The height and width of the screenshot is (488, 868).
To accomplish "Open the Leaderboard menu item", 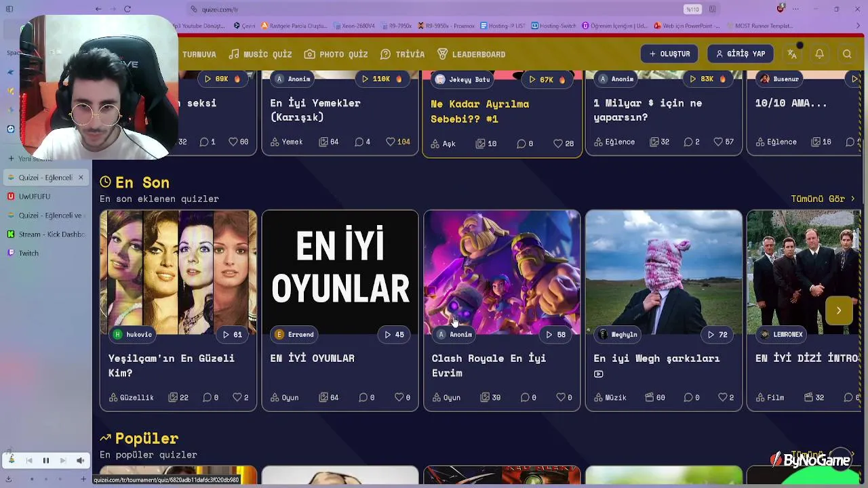I will [471, 54].
